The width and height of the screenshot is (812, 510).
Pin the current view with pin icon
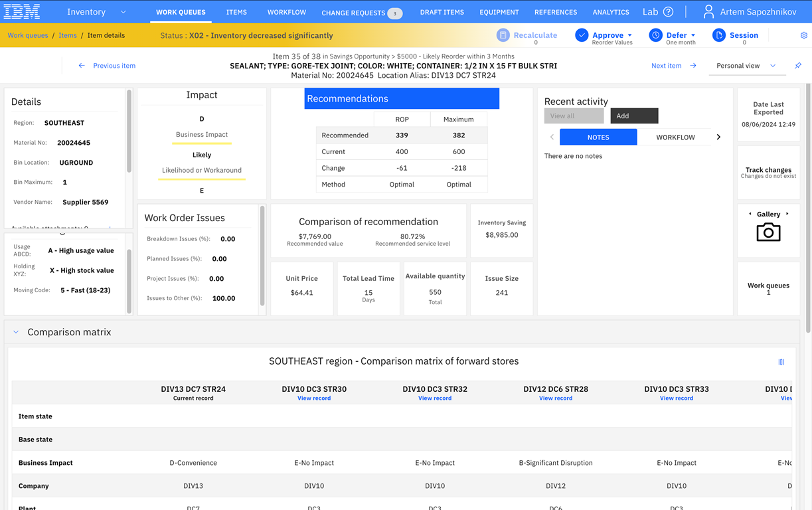point(798,66)
